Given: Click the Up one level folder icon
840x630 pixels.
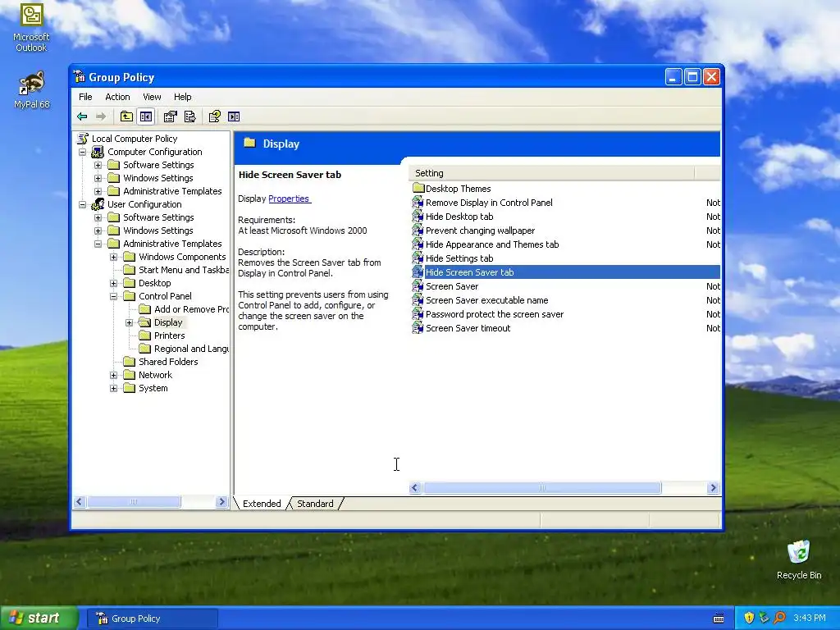Looking at the screenshot, I should point(126,116).
